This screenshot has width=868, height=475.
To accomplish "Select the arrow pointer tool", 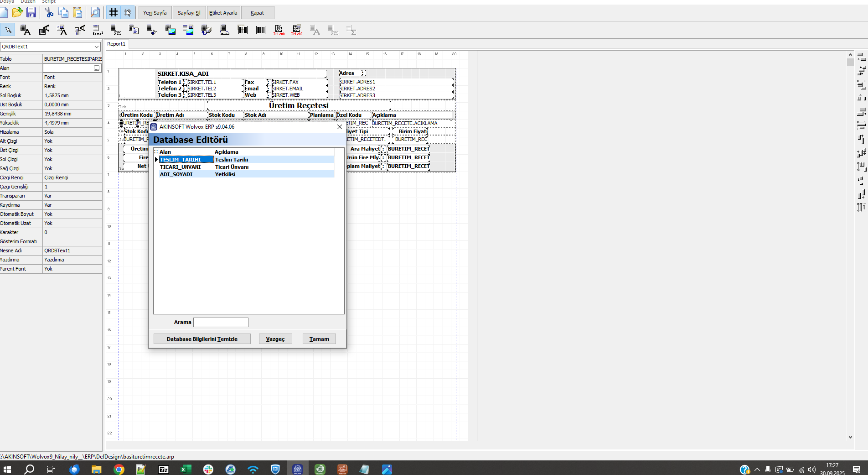I will (x=8, y=30).
